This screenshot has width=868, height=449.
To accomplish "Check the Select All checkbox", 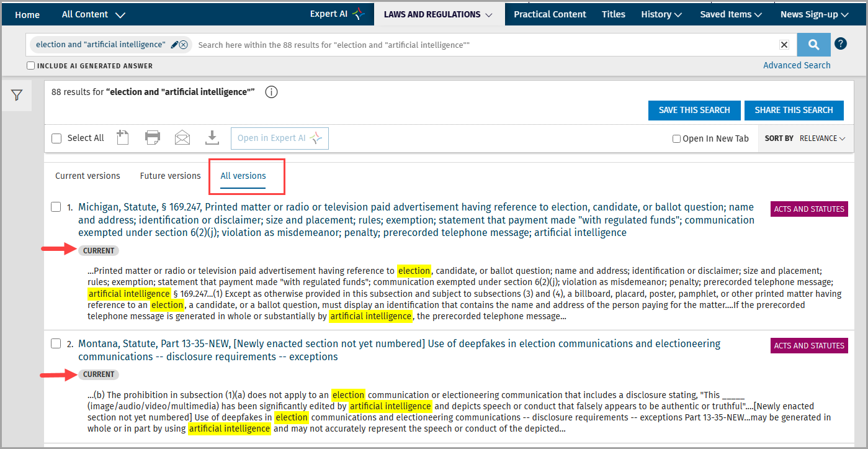I will click(x=56, y=138).
